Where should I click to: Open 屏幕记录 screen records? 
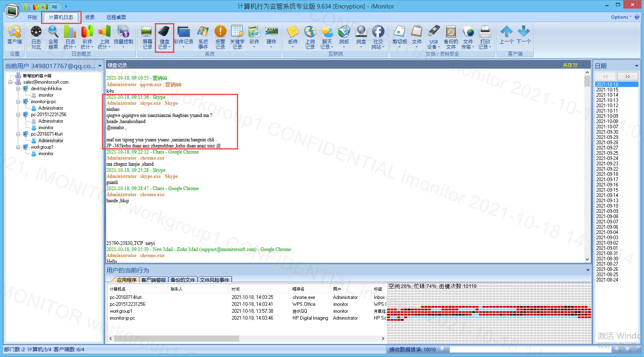coord(147,37)
